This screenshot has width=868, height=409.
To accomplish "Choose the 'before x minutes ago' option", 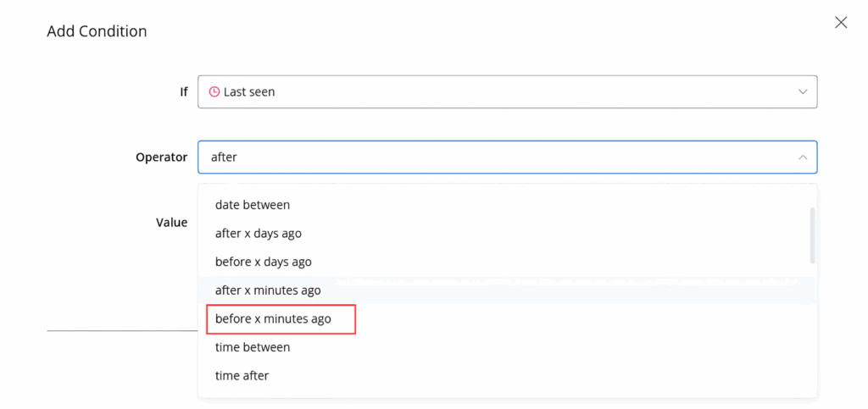I will pyautogui.click(x=273, y=319).
